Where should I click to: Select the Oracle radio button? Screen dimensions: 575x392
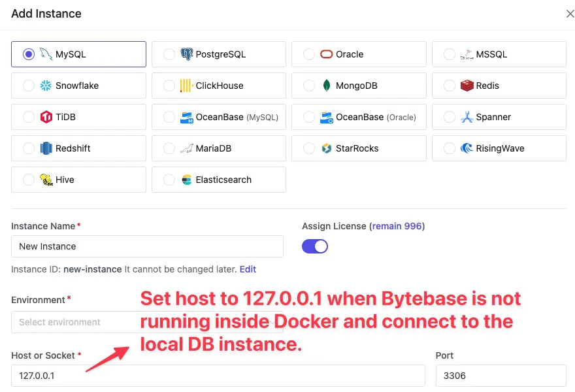click(x=309, y=54)
